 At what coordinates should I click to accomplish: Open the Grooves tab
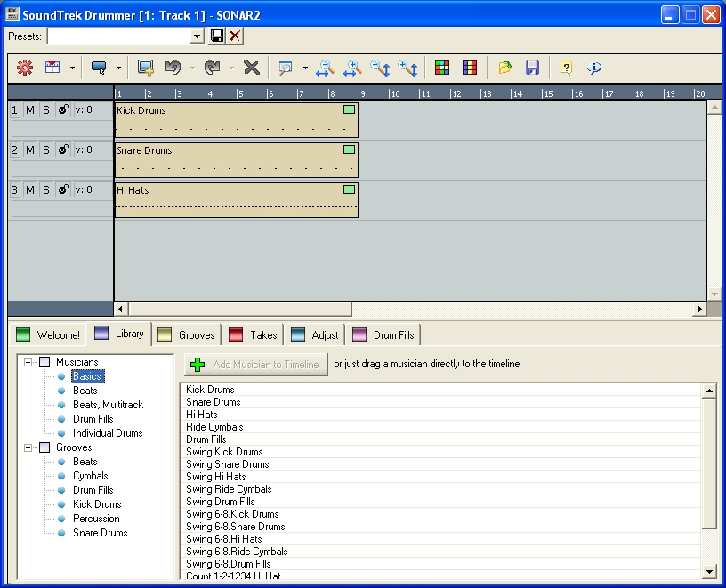[x=187, y=334]
